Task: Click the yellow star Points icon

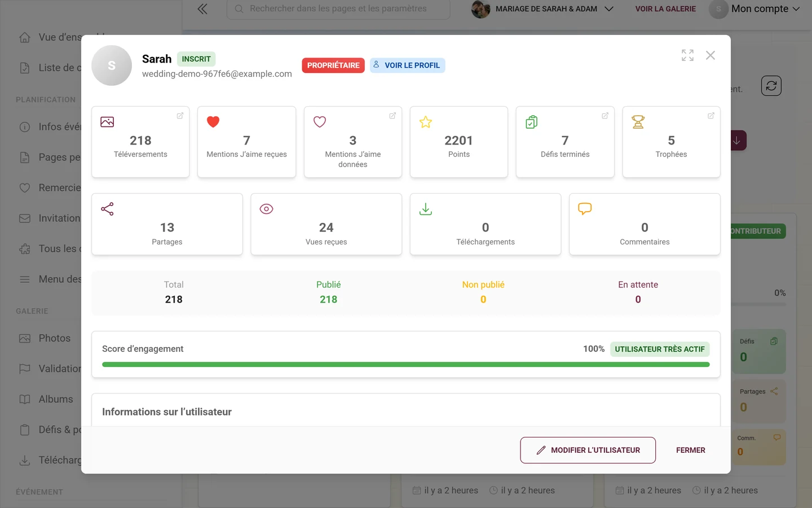Action: (426, 122)
